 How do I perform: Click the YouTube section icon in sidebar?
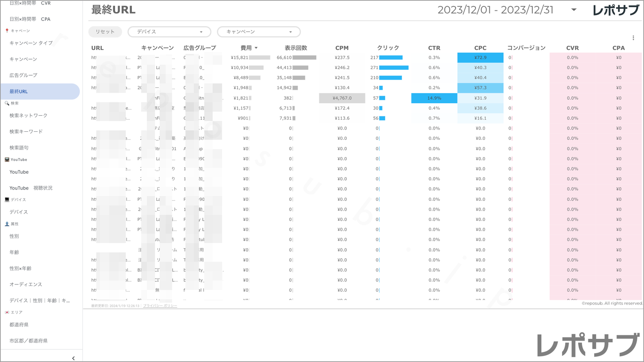pos(7,159)
